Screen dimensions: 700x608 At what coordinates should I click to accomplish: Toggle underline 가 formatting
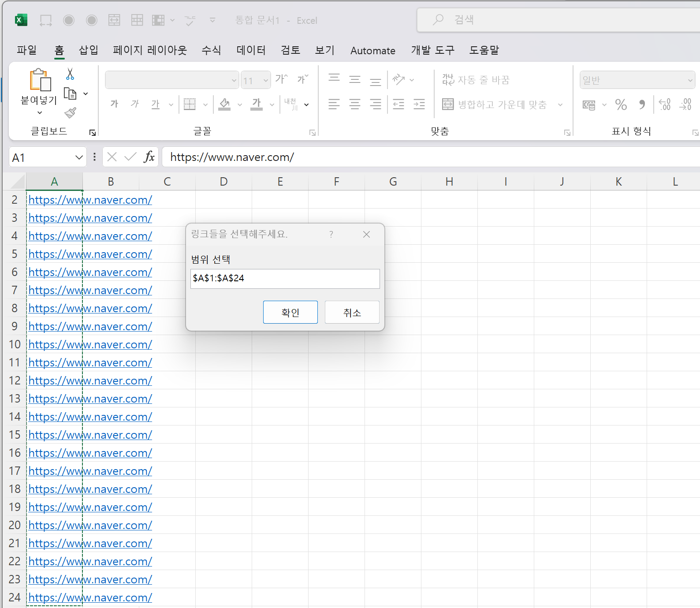tap(155, 104)
